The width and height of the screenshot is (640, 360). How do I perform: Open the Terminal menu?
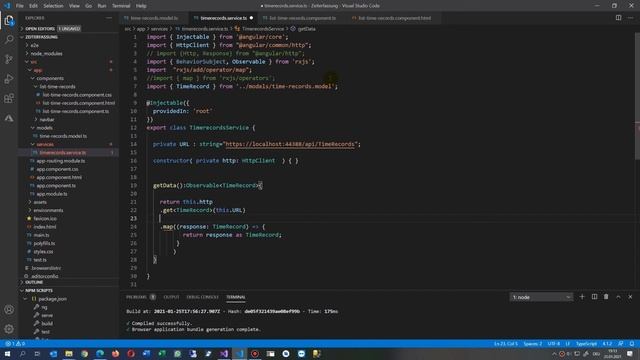pyautogui.click(x=121, y=6)
